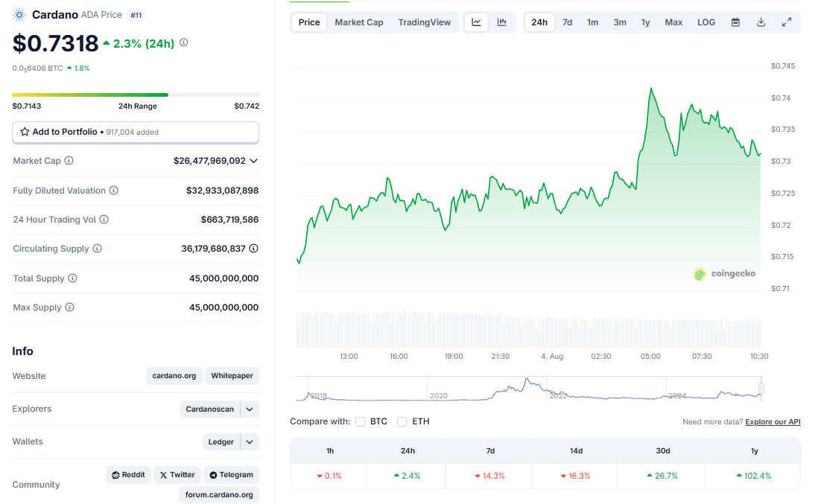818x504 pixels.
Task: Click the Cardano coin logo icon
Action: pyautogui.click(x=19, y=15)
